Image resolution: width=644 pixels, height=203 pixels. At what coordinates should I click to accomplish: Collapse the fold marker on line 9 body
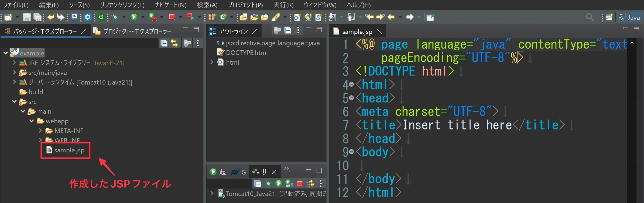point(351,152)
